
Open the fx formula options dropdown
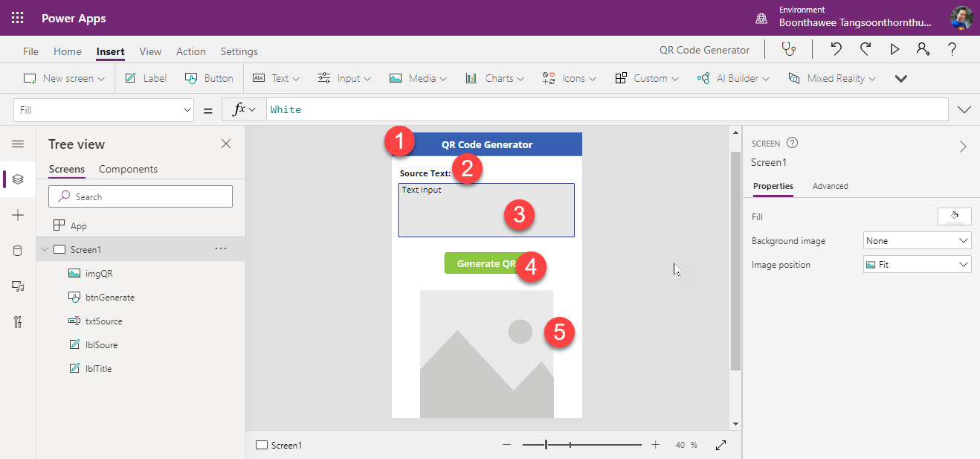click(x=244, y=109)
